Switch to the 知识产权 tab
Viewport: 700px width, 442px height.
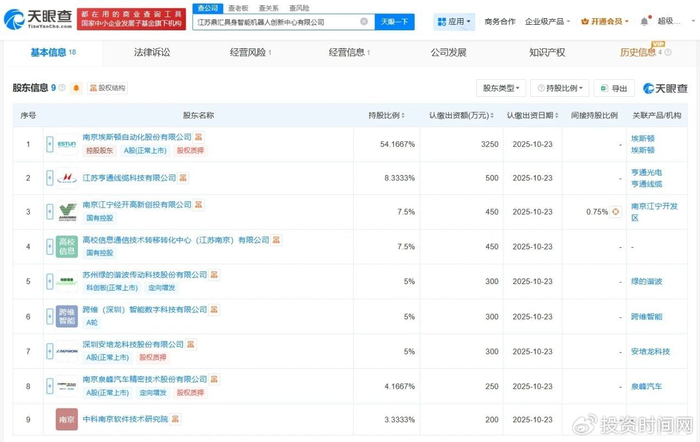click(x=546, y=52)
